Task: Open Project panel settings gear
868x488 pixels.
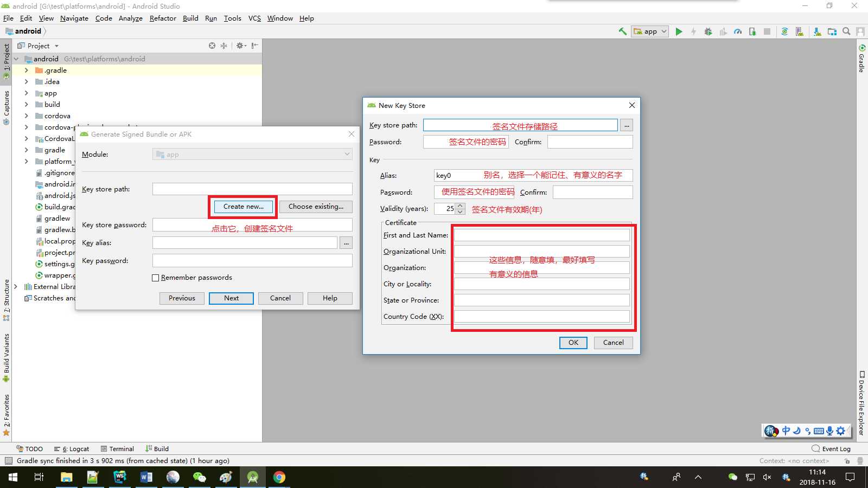Action: coord(241,46)
